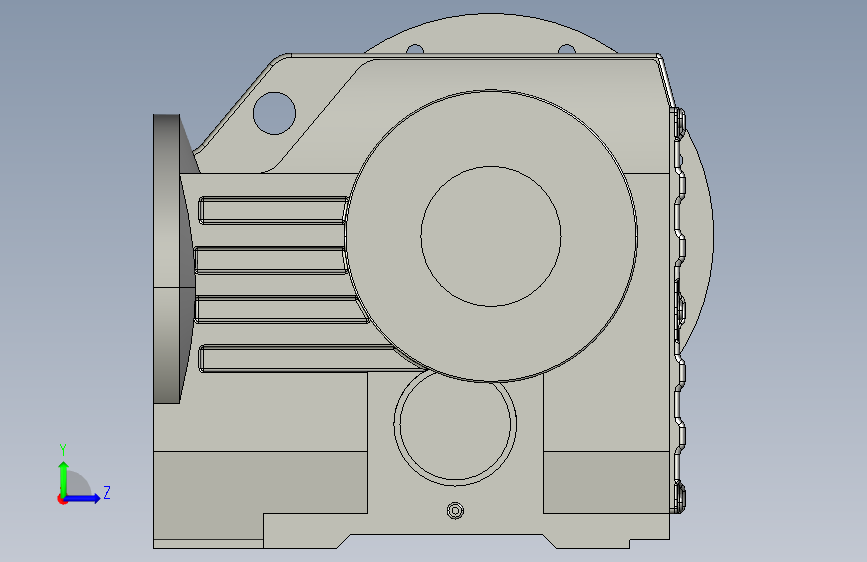Screen dimensions: 867x562
Task: Select the input mounting flange disc on the left
Action: (166, 258)
